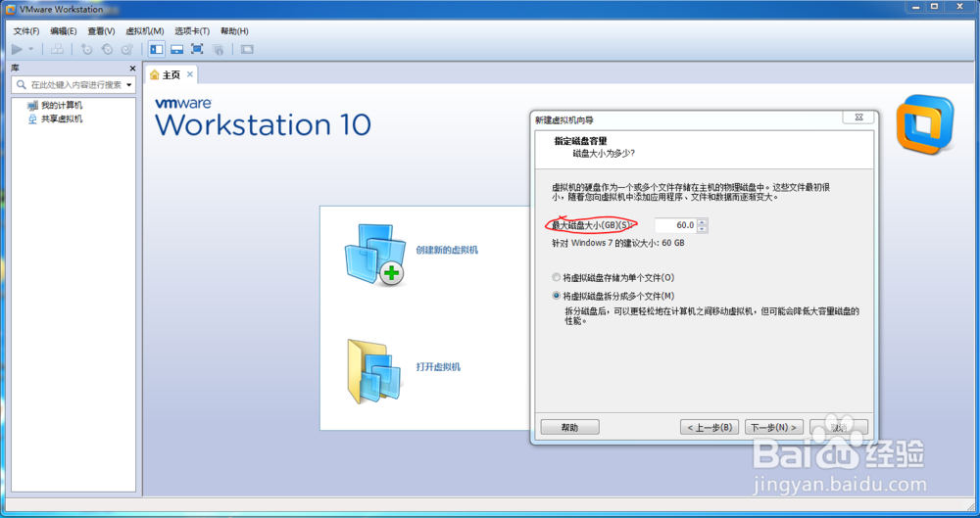Click the 磁盘大小为多少? subtitle

604,153
